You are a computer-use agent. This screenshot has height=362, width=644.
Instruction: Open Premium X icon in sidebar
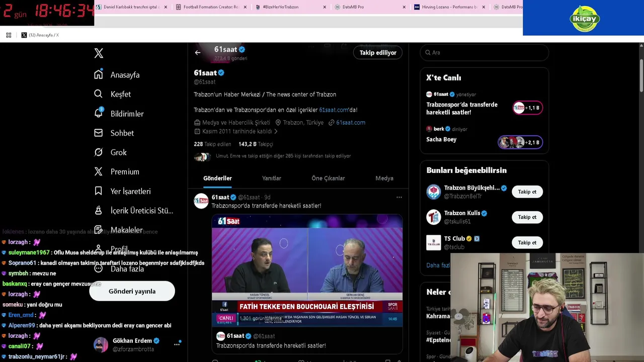click(99, 171)
